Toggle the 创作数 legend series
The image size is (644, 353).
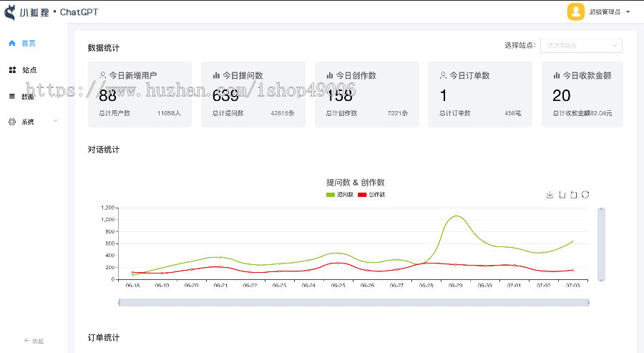(x=371, y=195)
